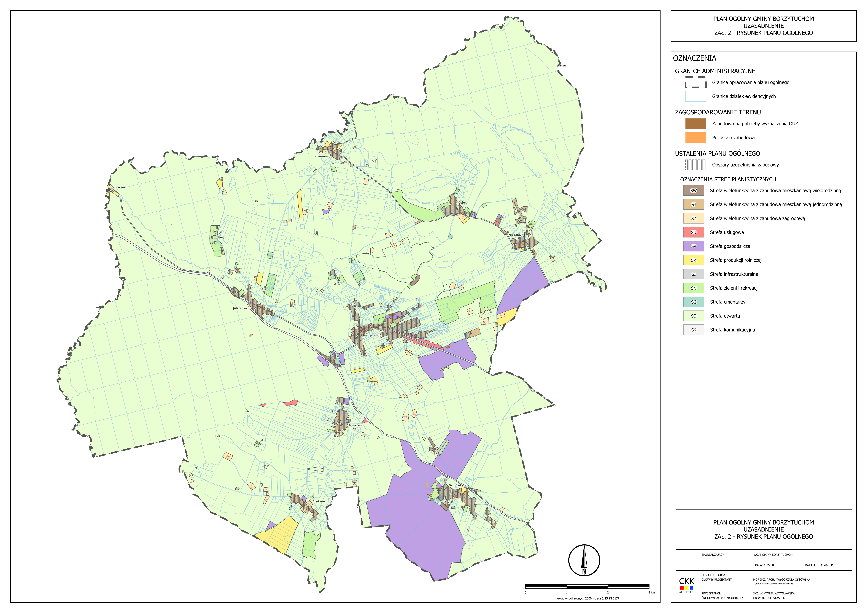Screen dimensions: 868x613
Task: Click the 'Chotkowo' village label on map
Action: coord(320,501)
